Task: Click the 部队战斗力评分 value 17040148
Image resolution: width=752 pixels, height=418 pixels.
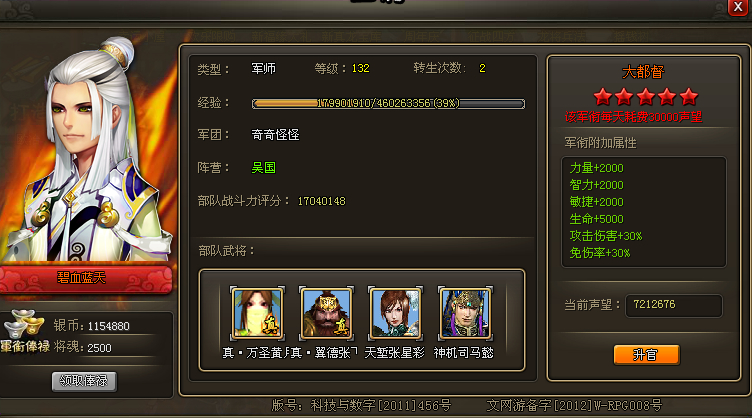Action: click(x=321, y=201)
